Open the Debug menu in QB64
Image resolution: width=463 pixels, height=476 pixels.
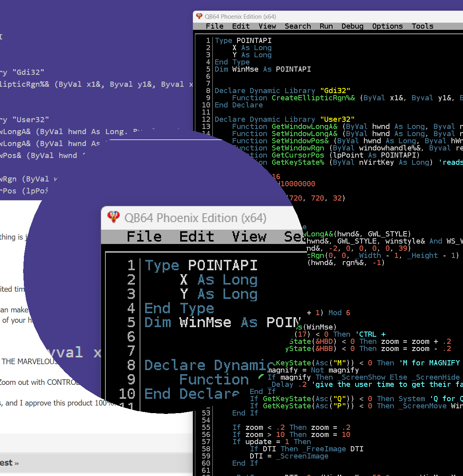pos(352,26)
